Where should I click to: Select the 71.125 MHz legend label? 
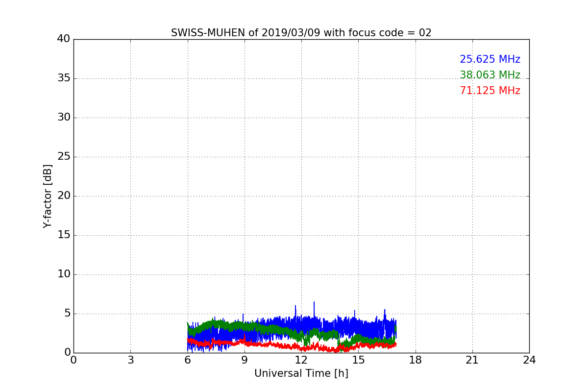490,91
